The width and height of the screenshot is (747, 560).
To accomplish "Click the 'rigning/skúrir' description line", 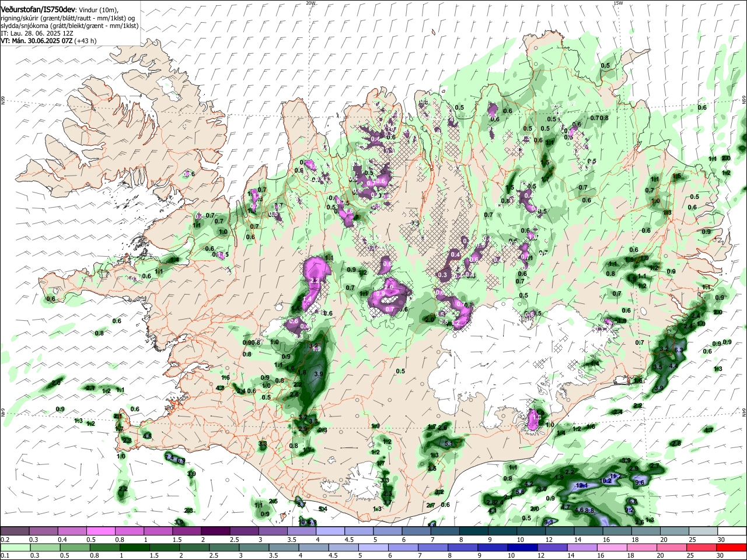I will click(x=68, y=18).
